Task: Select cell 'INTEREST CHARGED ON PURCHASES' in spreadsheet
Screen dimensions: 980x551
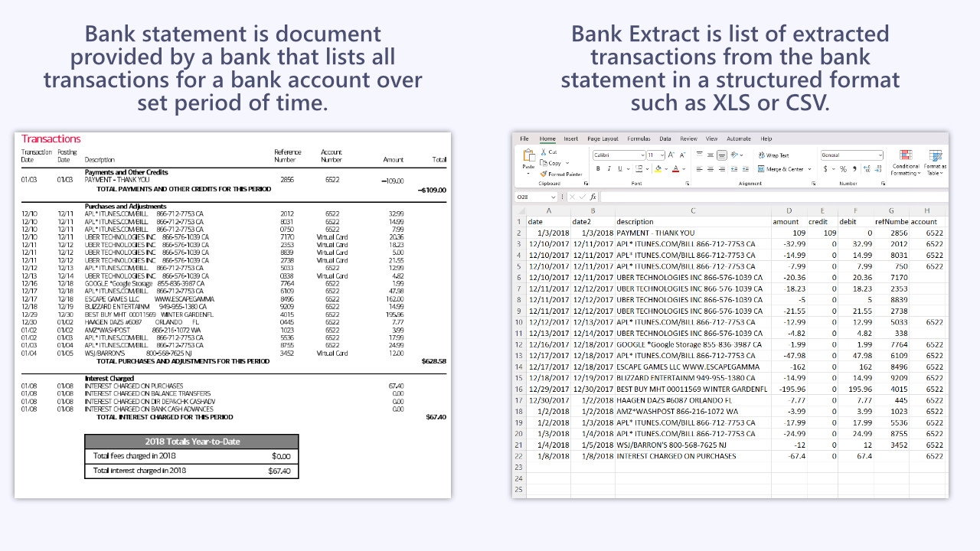Action: [x=693, y=456]
